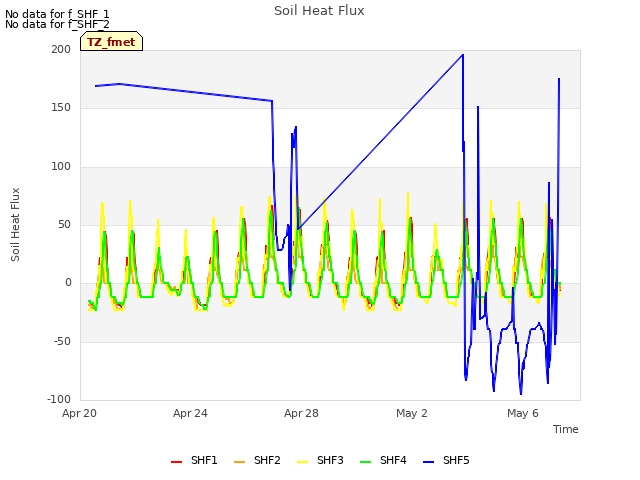Click the 50 y-axis tick label
The width and height of the screenshot is (640, 480).
tap(64, 224)
